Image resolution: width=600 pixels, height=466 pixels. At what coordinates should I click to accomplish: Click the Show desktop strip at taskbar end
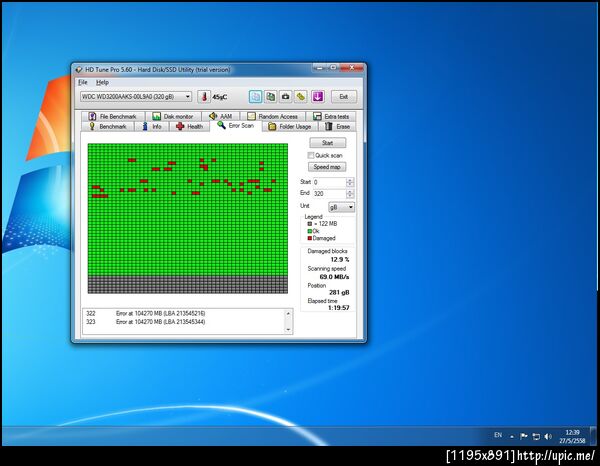(x=594, y=436)
